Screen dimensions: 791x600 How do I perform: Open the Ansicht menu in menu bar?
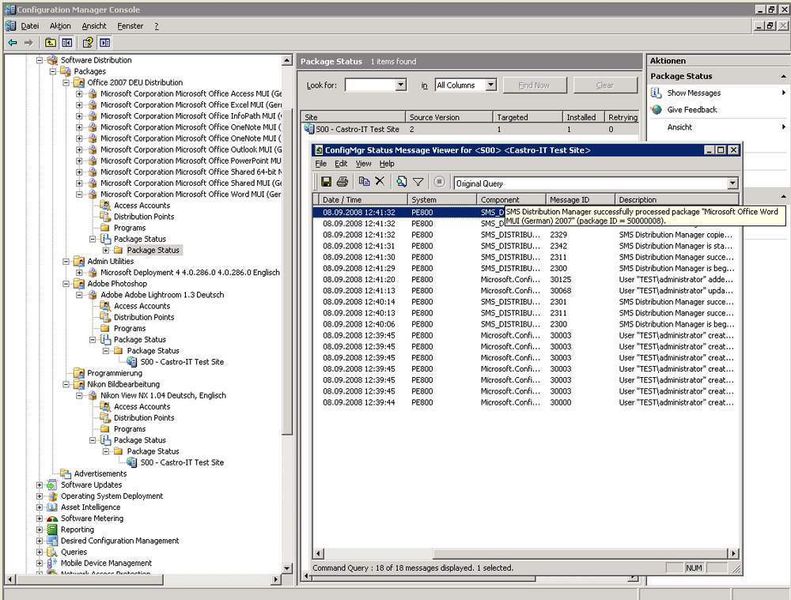click(x=94, y=26)
